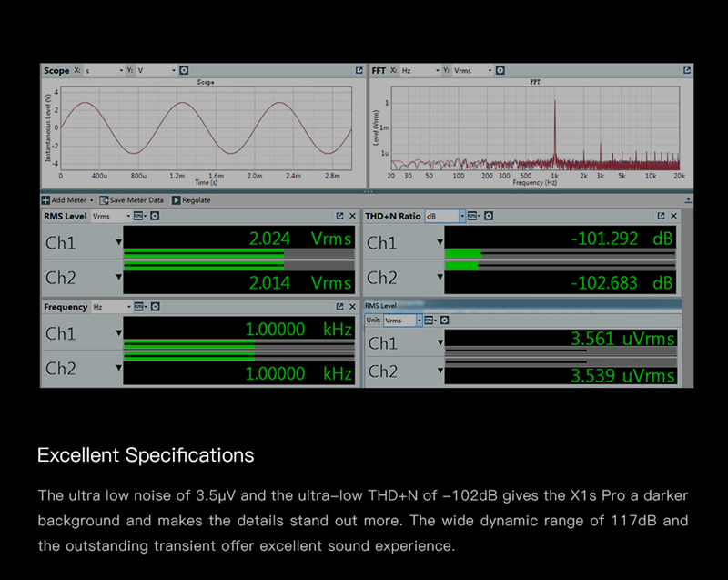Viewport: 728px width, 580px height.
Task: Click the Regulate button
Action: (x=191, y=200)
